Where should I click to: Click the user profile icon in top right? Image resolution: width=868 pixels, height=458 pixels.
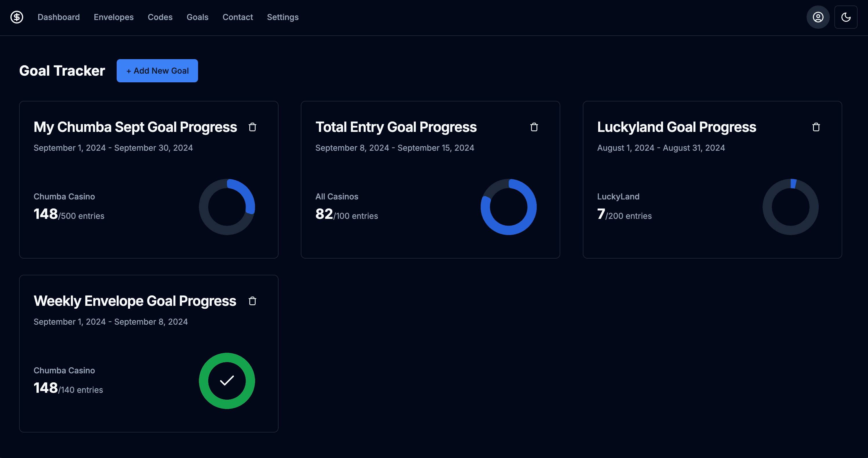point(818,17)
